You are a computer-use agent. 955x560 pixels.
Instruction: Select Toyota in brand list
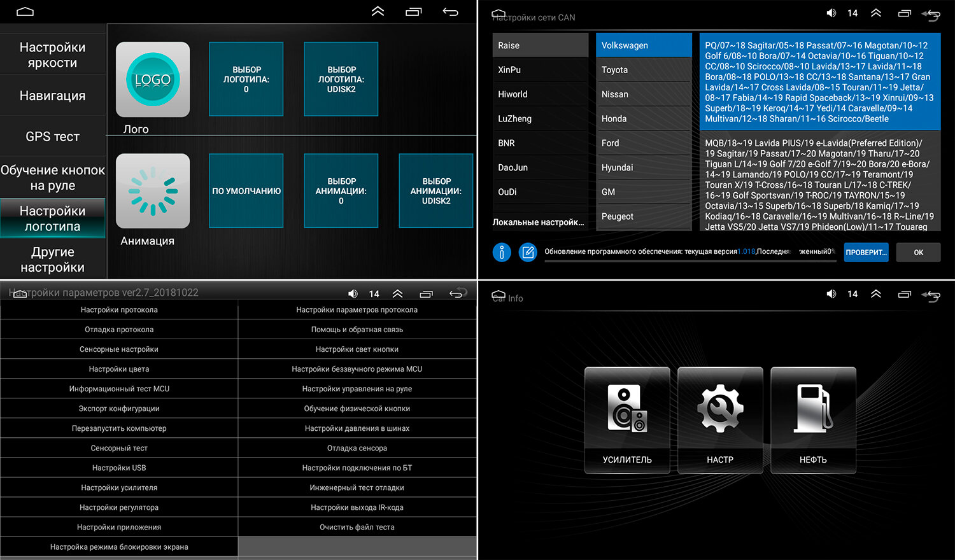pos(644,69)
